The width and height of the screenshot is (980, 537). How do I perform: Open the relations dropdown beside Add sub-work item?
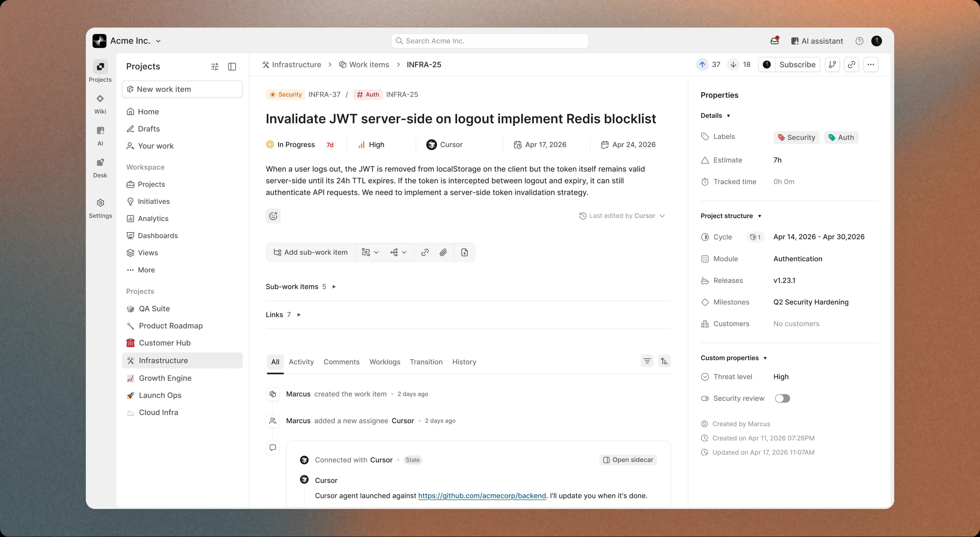click(x=370, y=252)
